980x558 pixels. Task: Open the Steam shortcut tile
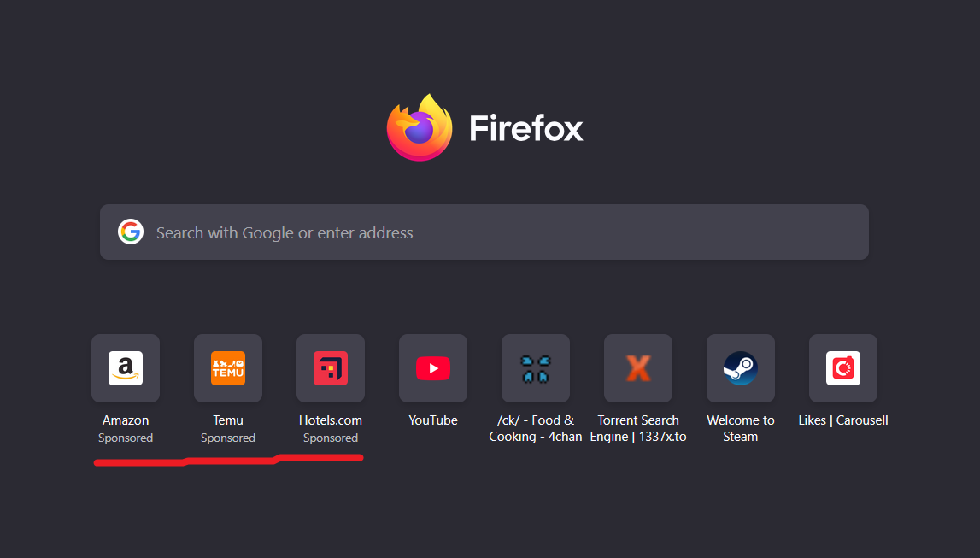point(741,368)
